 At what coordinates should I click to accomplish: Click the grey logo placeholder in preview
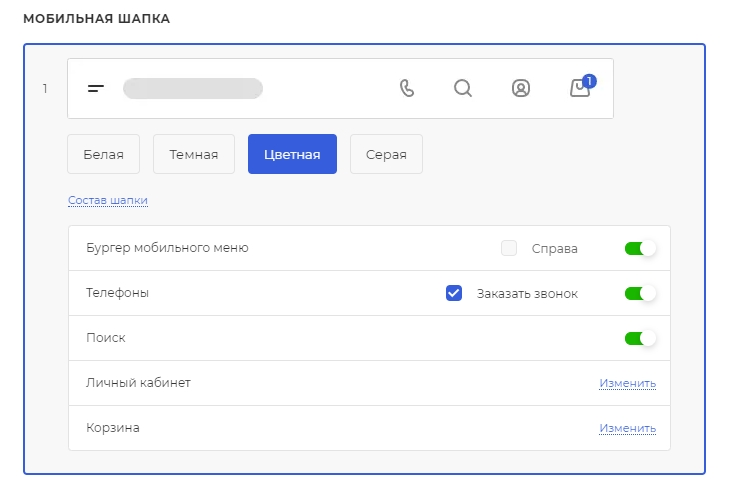pyautogui.click(x=193, y=89)
